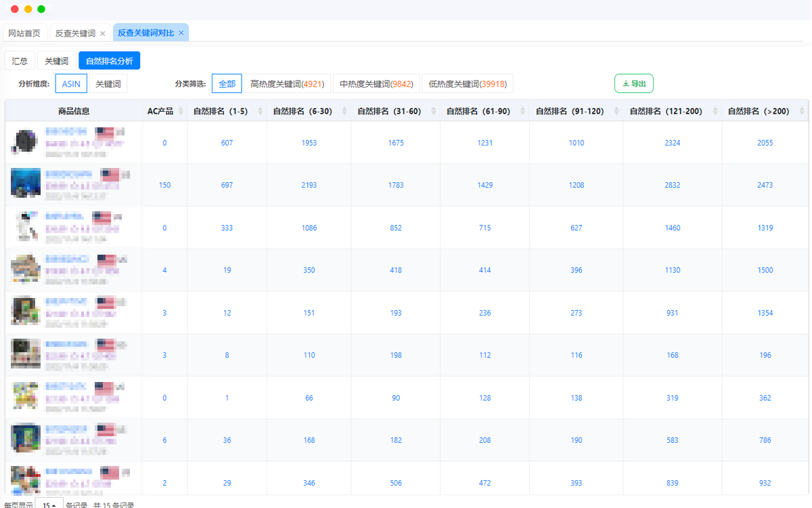Sort by 自然排名 (1-5) column arrows
The image size is (812, 508).
tap(260, 112)
